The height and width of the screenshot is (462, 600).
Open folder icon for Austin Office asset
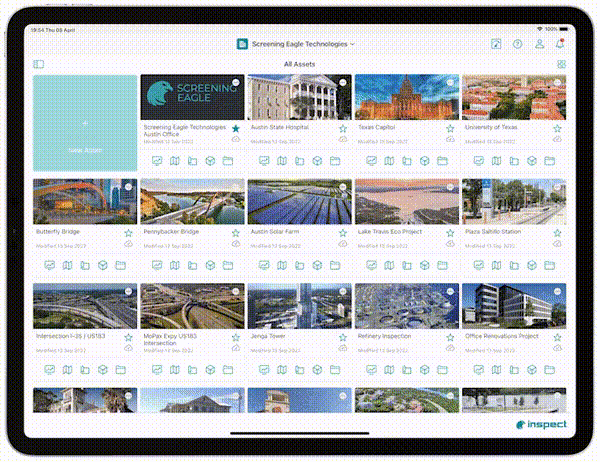click(x=228, y=161)
